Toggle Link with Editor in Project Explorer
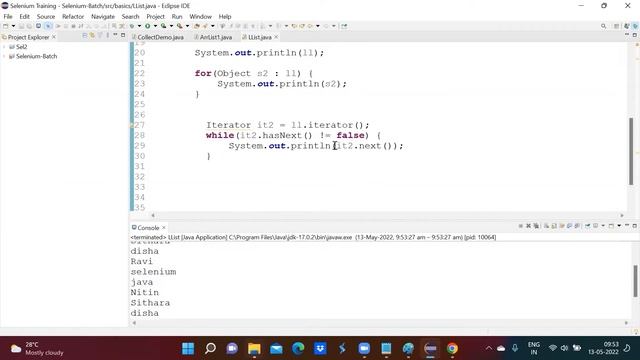Viewport: 640px width, 360px height. point(92,36)
